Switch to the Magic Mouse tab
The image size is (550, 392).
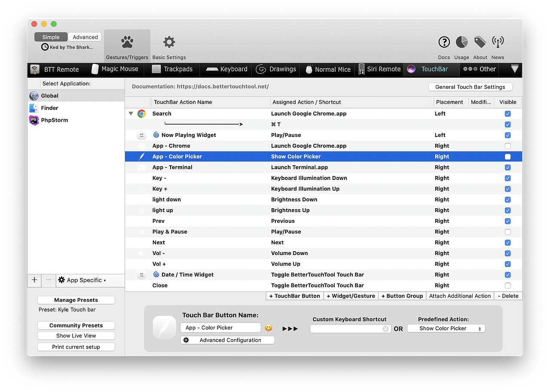(x=115, y=69)
